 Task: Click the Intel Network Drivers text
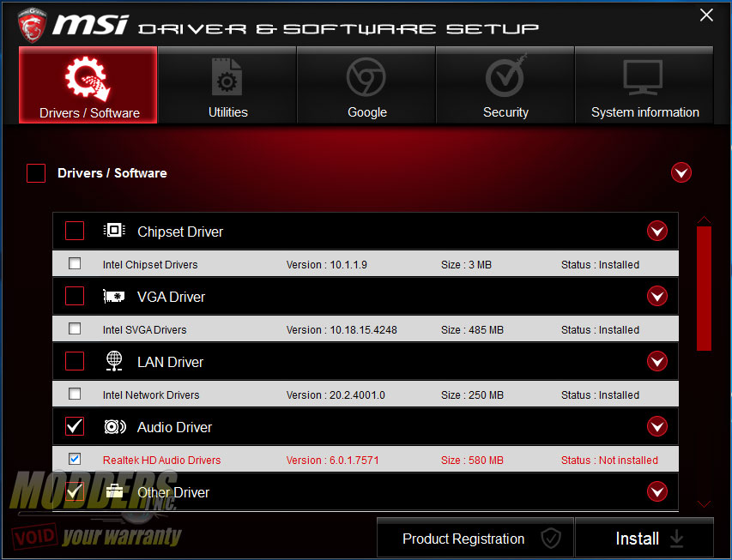[x=151, y=395]
